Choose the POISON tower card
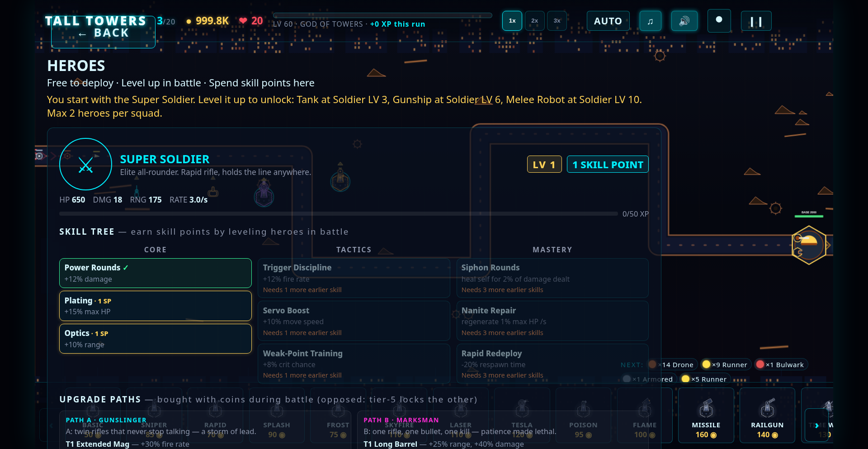Screen dimensions: 868x449 tap(583, 415)
